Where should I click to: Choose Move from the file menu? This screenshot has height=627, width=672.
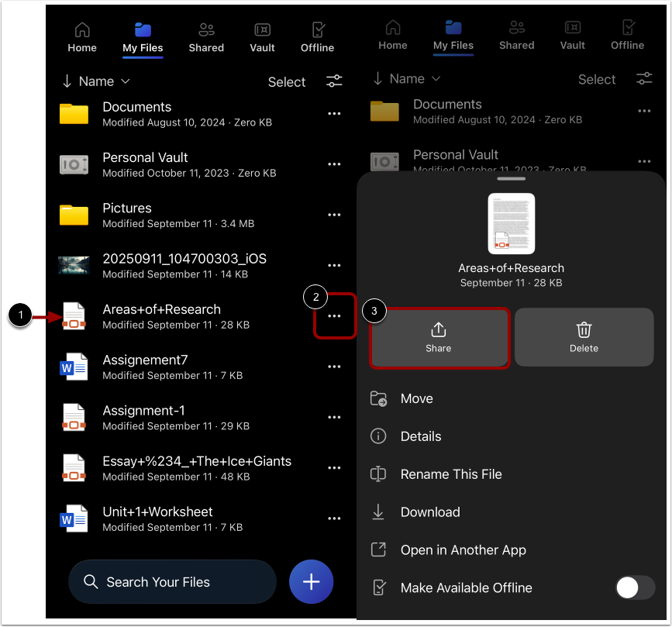(x=416, y=398)
